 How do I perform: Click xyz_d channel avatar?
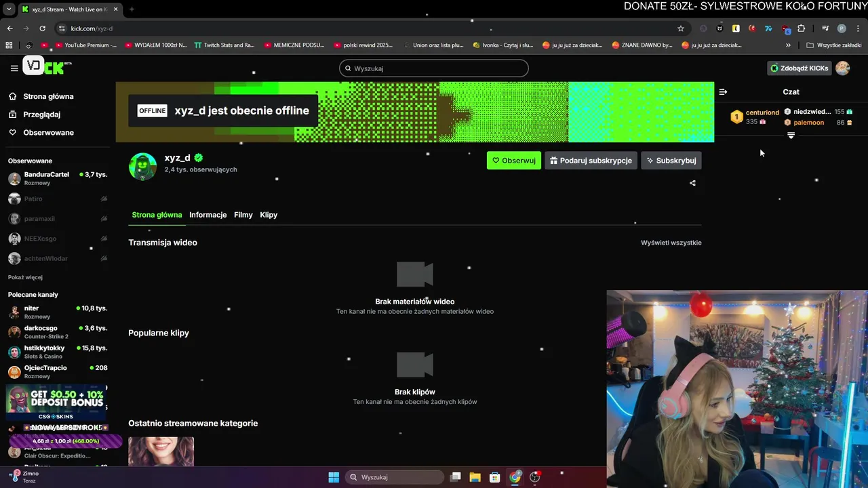pos(142,167)
